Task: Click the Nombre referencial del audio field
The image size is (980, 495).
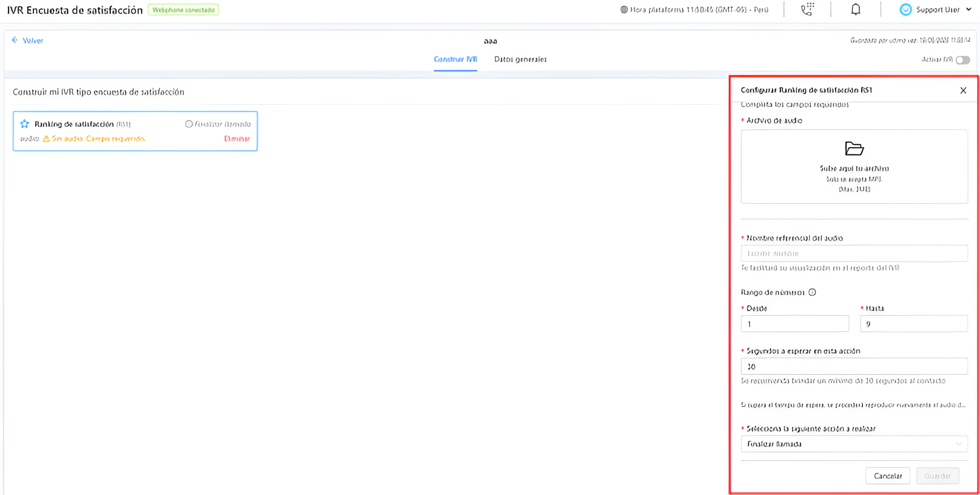Action: click(854, 253)
